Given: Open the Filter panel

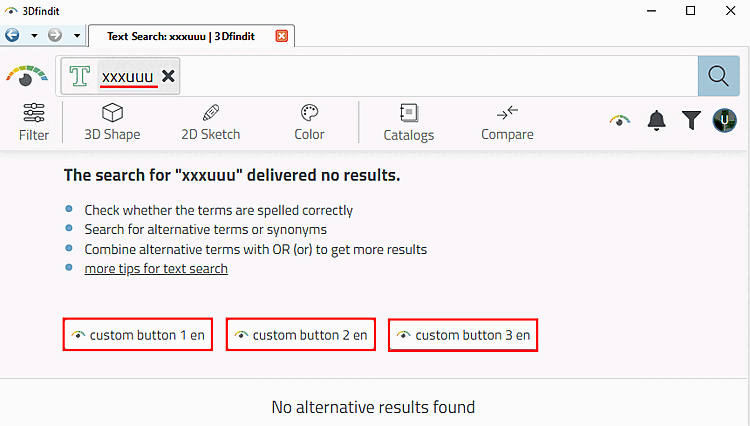Looking at the screenshot, I should [33, 122].
